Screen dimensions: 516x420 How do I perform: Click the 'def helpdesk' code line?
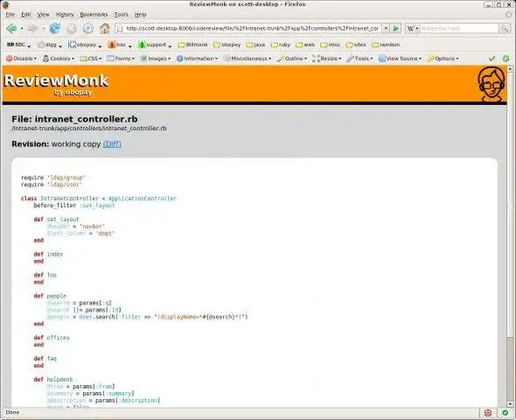53,380
